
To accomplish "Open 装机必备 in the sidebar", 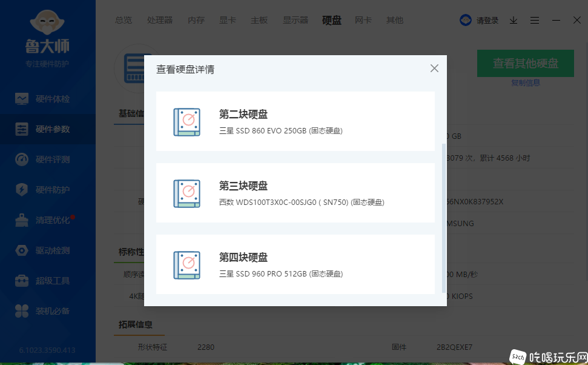I will pyautogui.click(x=48, y=311).
